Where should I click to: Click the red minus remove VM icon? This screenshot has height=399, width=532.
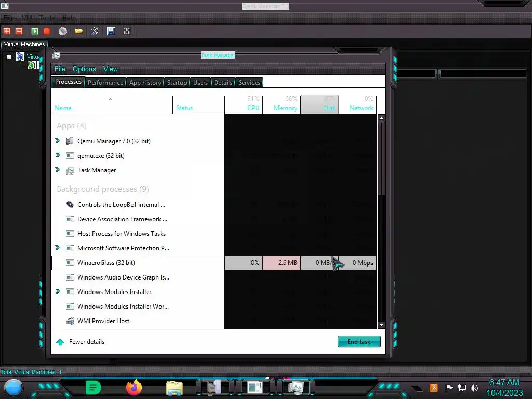(x=19, y=31)
